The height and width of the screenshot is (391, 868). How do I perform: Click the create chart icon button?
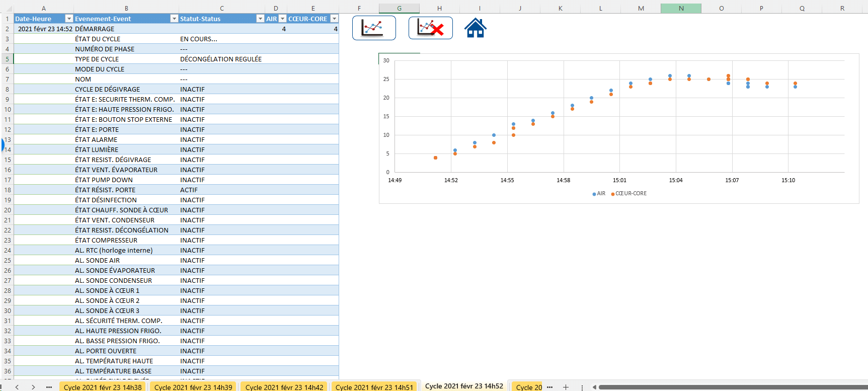[x=373, y=28]
